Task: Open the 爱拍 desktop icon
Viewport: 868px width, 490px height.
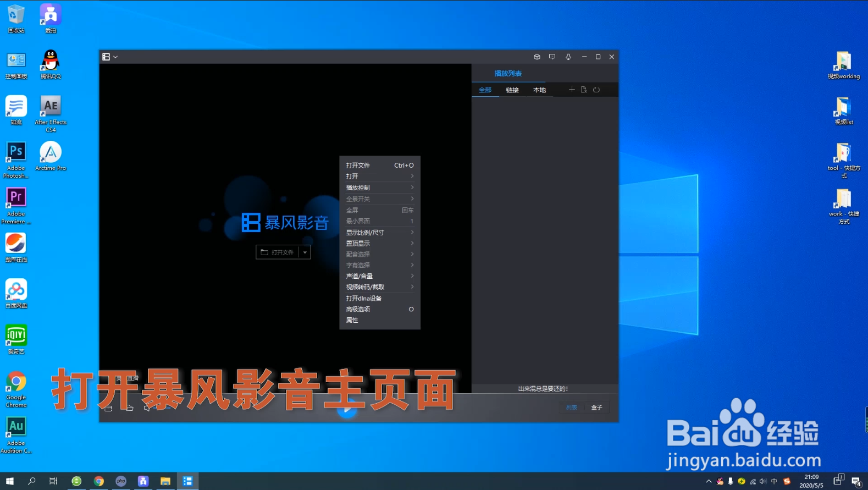Action: [51, 19]
